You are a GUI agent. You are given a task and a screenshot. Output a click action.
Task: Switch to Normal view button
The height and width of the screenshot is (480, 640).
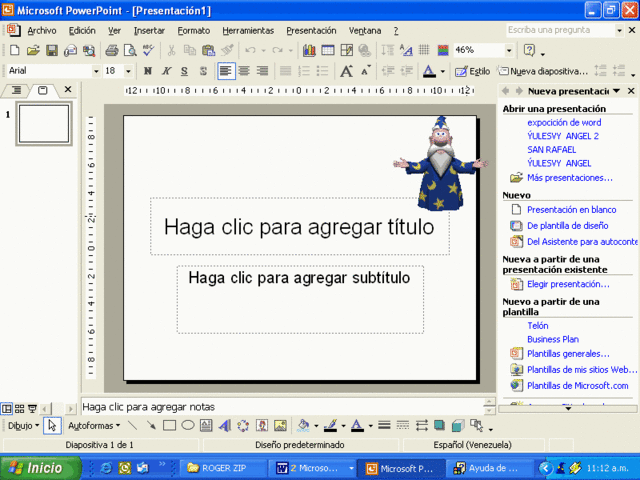coord(7,408)
